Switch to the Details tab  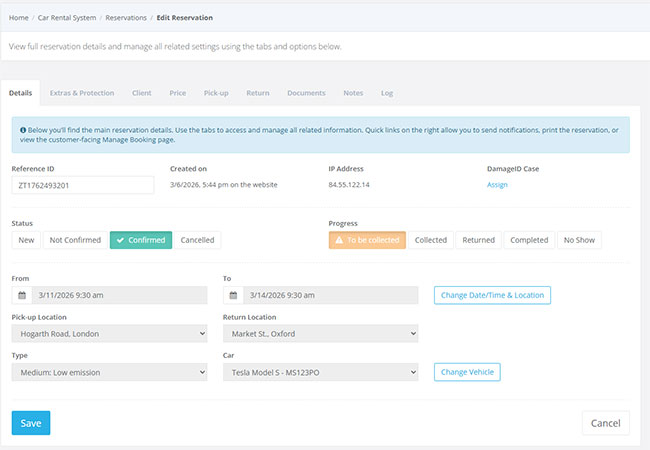[20, 93]
